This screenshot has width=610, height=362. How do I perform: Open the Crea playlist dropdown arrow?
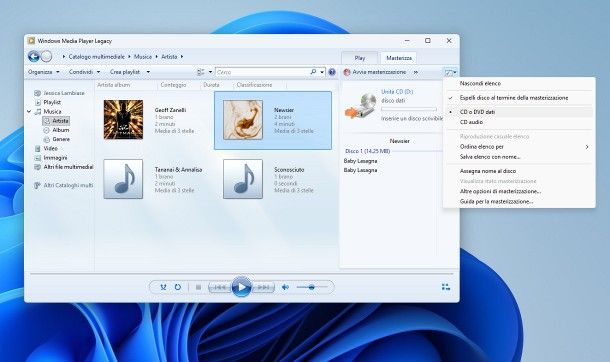pyautogui.click(x=148, y=72)
